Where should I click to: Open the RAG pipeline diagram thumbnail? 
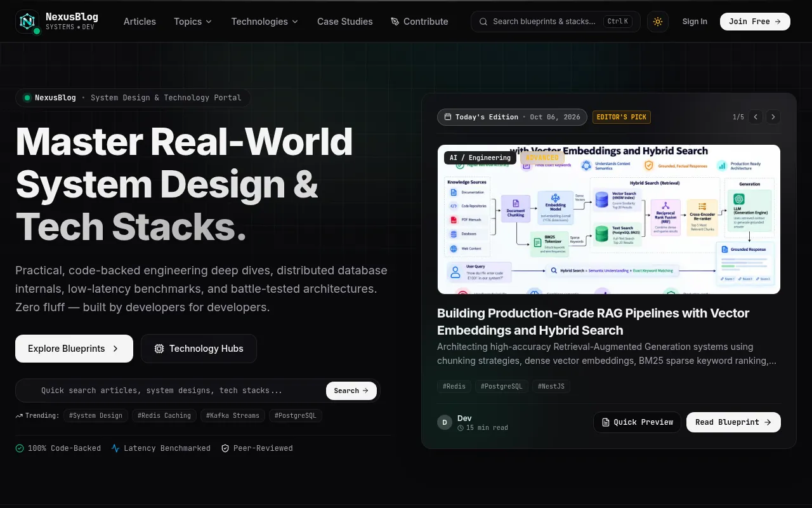click(x=609, y=220)
